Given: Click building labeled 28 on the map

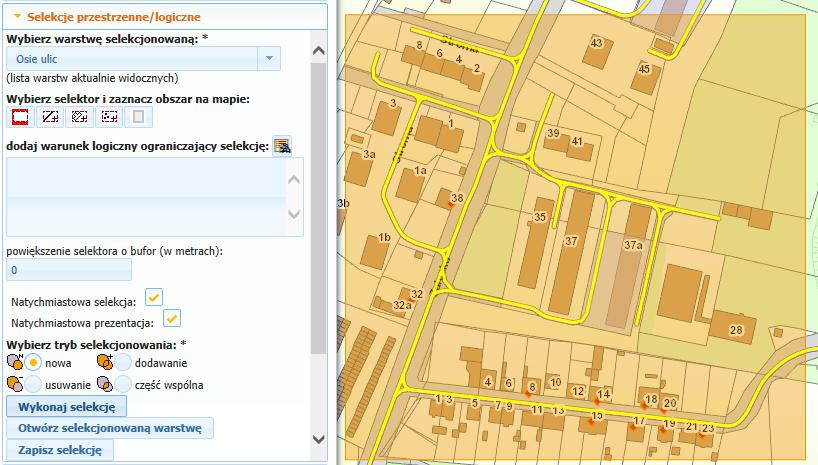Looking at the screenshot, I should click(733, 327).
